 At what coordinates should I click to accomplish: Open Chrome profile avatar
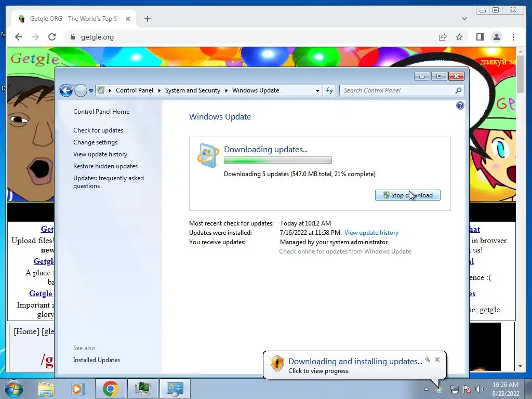pyautogui.click(x=496, y=37)
